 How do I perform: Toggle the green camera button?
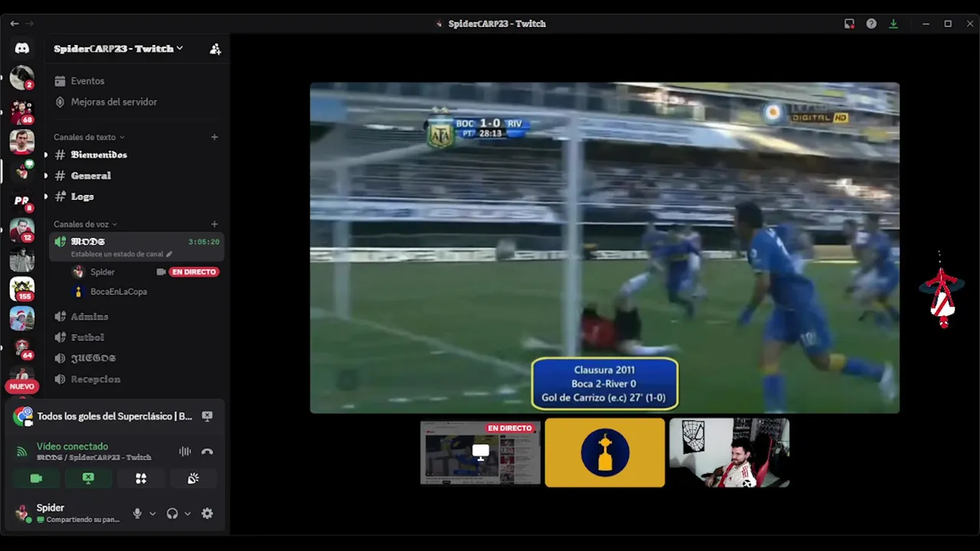point(36,478)
